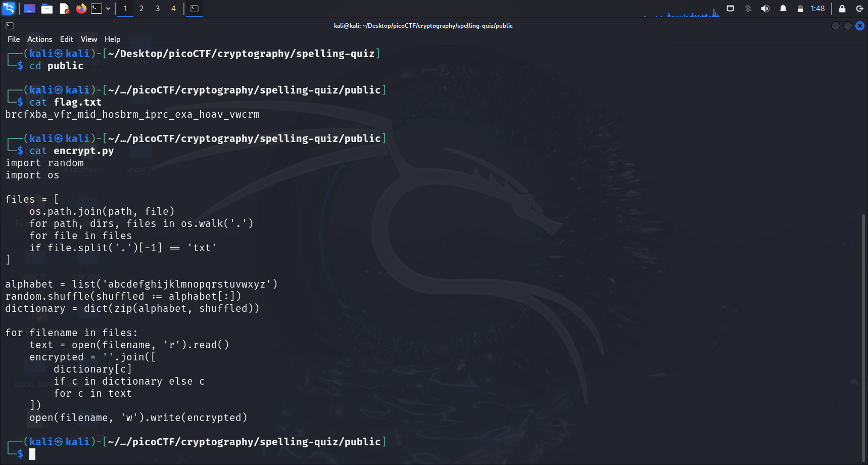Switch to workspace 3
The width and height of the screenshot is (868, 465).
coord(158,9)
